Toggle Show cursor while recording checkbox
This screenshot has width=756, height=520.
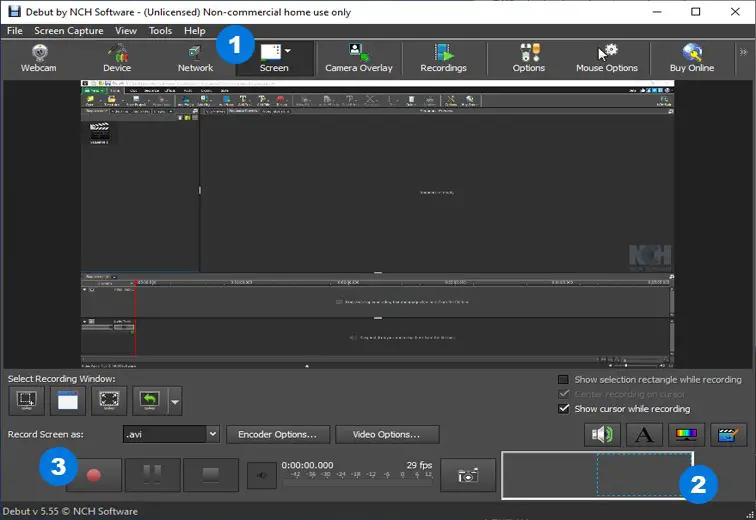pos(563,409)
